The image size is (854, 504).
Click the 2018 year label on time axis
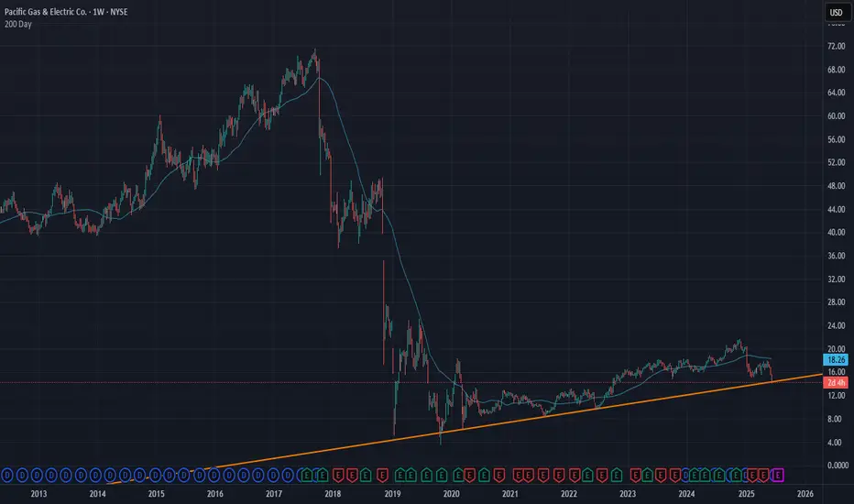tap(333, 494)
